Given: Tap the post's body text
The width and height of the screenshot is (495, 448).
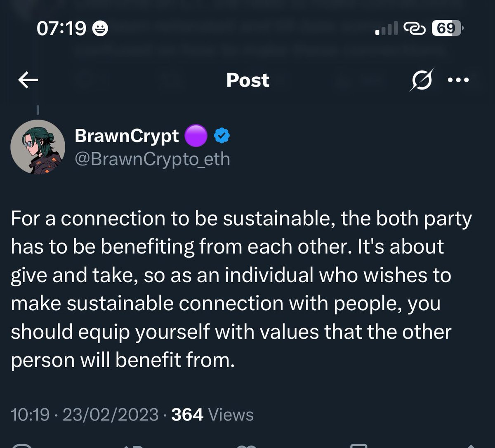Looking at the screenshot, I should point(241,290).
